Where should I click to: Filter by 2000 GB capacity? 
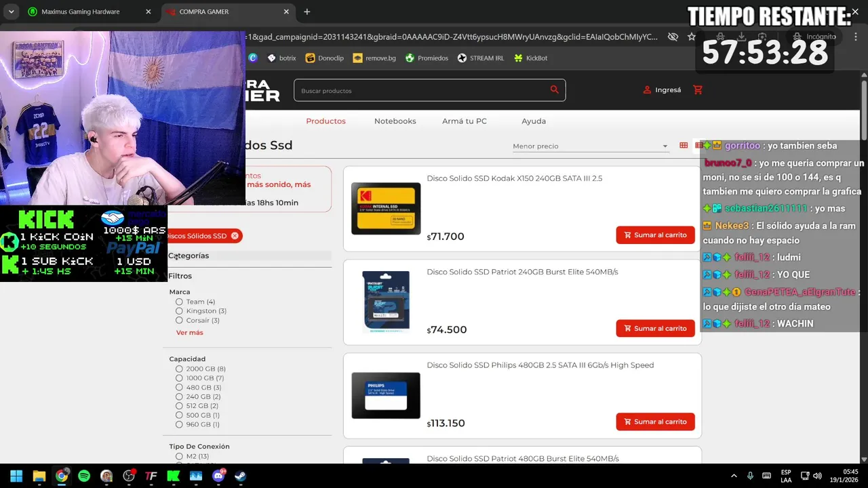coord(179,369)
